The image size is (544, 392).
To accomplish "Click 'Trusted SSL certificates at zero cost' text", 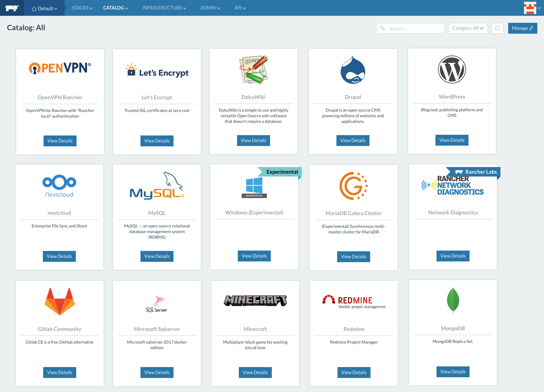I will tap(157, 111).
